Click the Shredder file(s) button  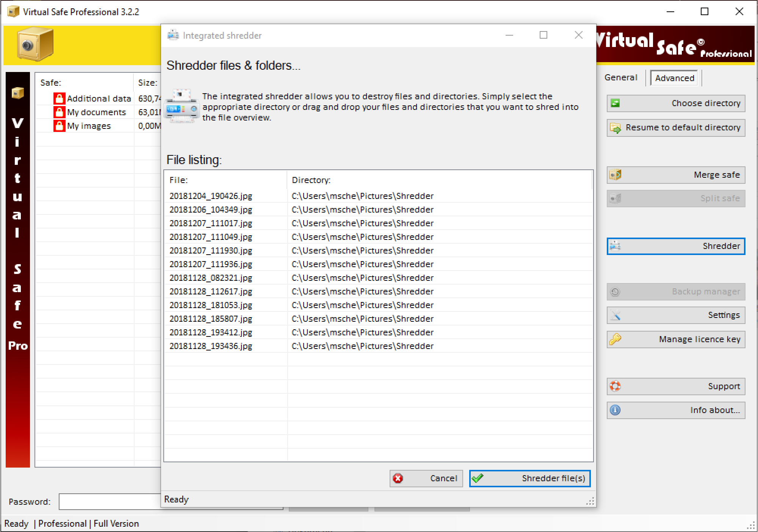[529, 478]
